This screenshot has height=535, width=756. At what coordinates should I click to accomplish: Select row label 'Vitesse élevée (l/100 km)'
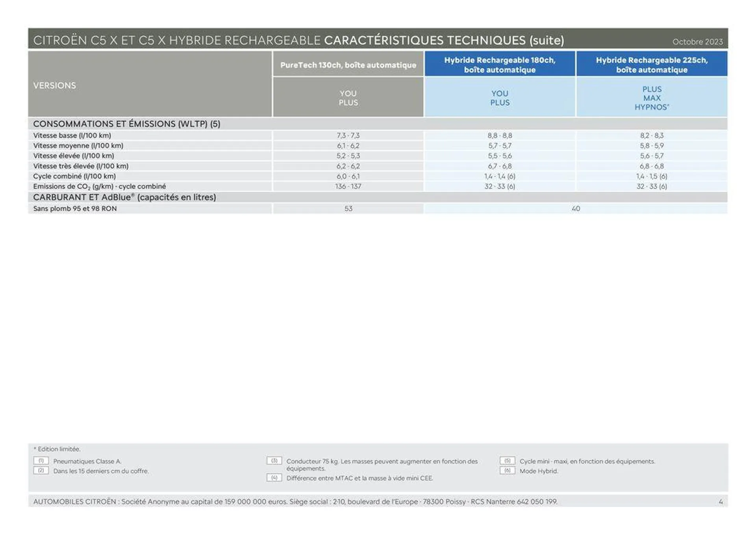[x=74, y=156]
